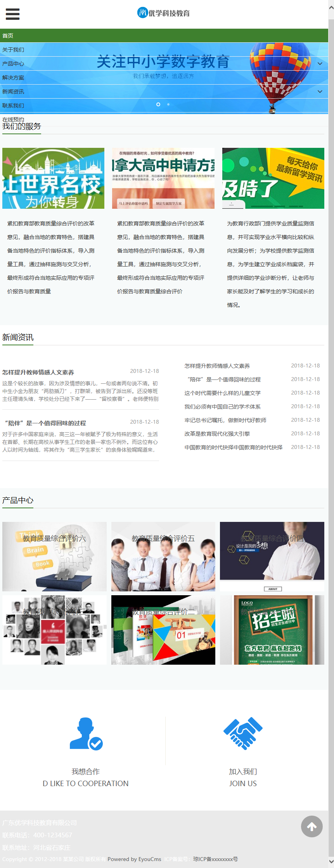Click the back-to-top arrow button
Screen dimensions: 334x868
(312, 826)
